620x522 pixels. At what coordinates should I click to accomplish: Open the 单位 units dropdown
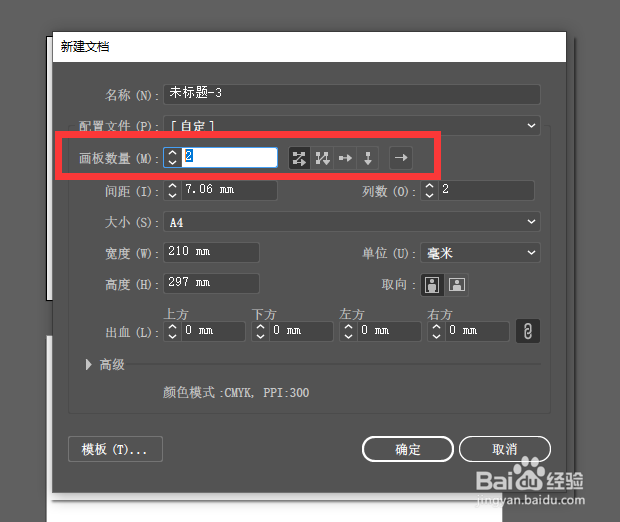click(480, 253)
